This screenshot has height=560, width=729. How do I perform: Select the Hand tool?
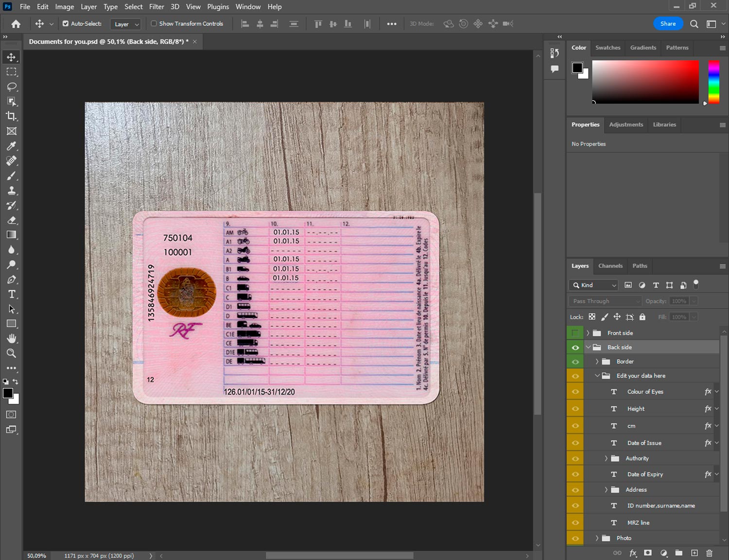click(x=11, y=338)
